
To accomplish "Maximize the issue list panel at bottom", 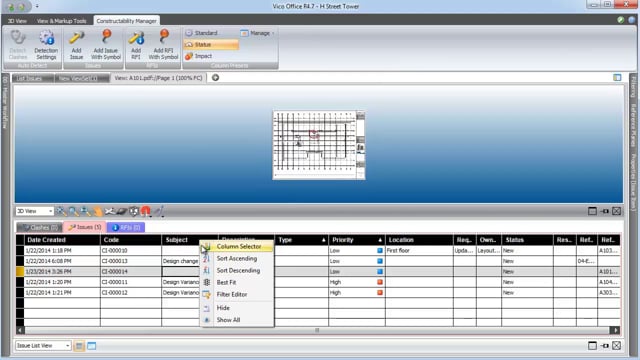I will [x=592, y=346].
